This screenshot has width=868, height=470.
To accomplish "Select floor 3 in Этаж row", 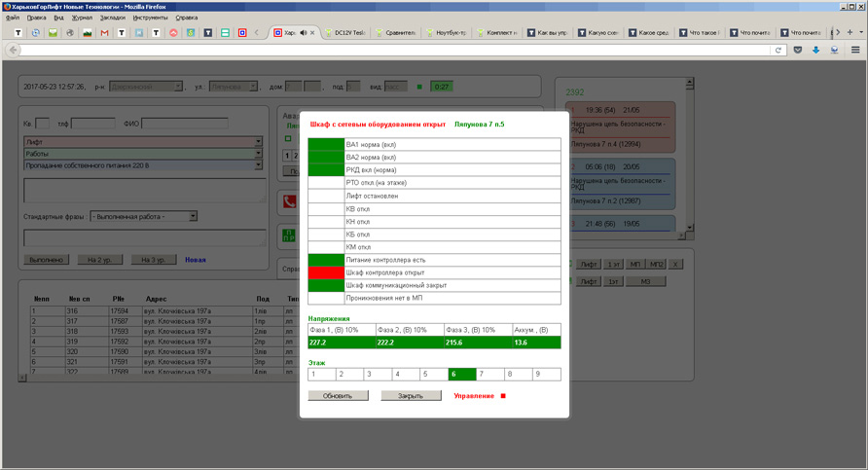I will pos(377,374).
